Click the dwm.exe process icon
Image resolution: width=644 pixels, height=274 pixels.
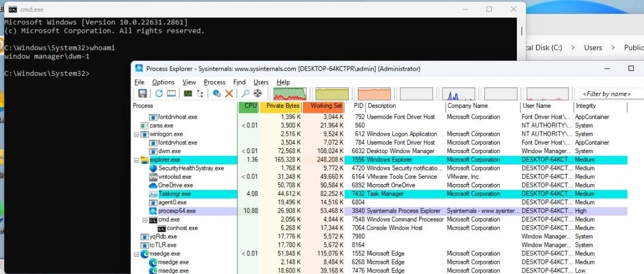(x=153, y=151)
